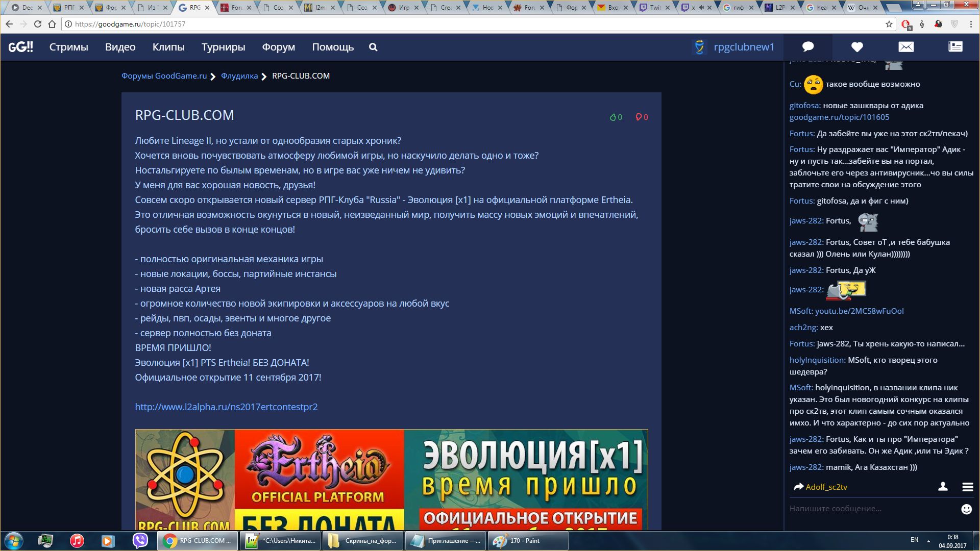Open Приглашение taskbar window
The image size is (980, 551).
446,541
